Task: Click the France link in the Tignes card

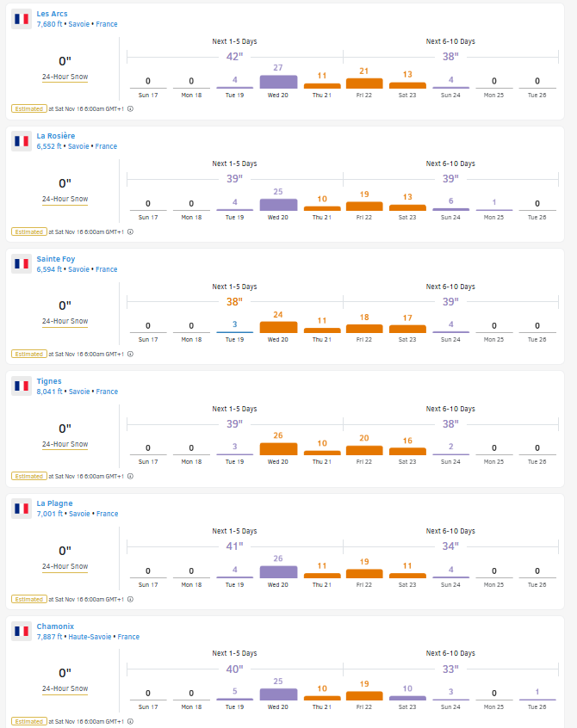Action: click(107, 392)
